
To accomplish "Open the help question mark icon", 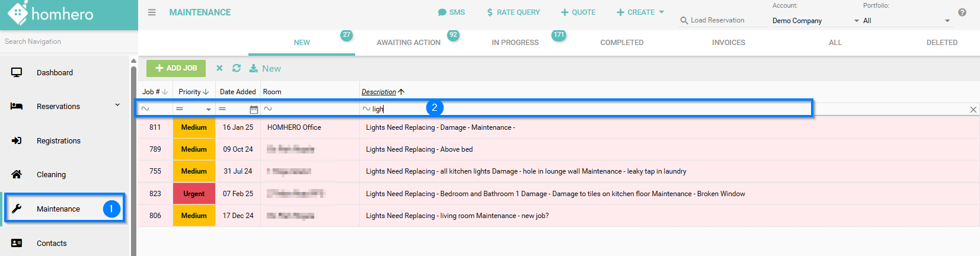I will (x=962, y=12).
